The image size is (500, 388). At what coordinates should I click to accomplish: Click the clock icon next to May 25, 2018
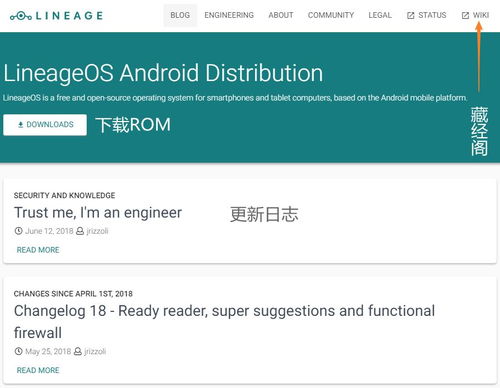coord(18,351)
